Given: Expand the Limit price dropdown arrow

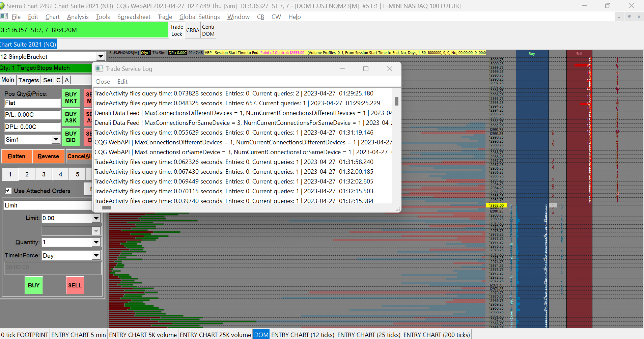Looking at the screenshot, I should click(x=96, y=218).
